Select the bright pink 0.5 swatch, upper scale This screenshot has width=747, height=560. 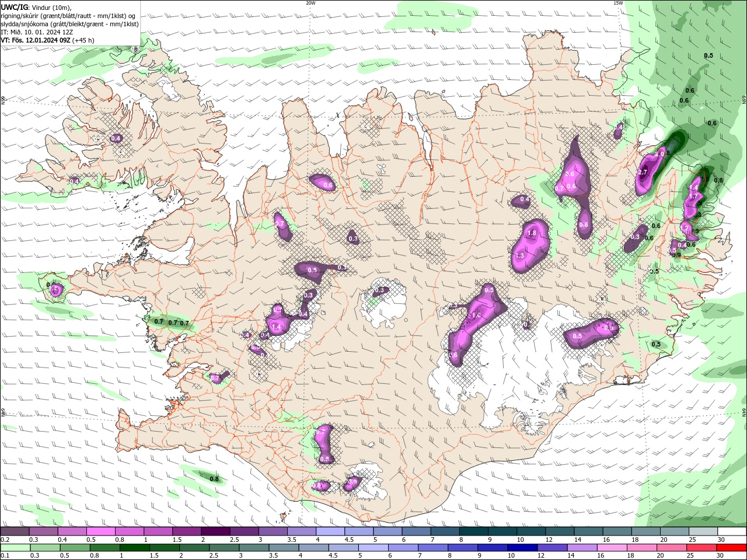(x=100, y=531)
